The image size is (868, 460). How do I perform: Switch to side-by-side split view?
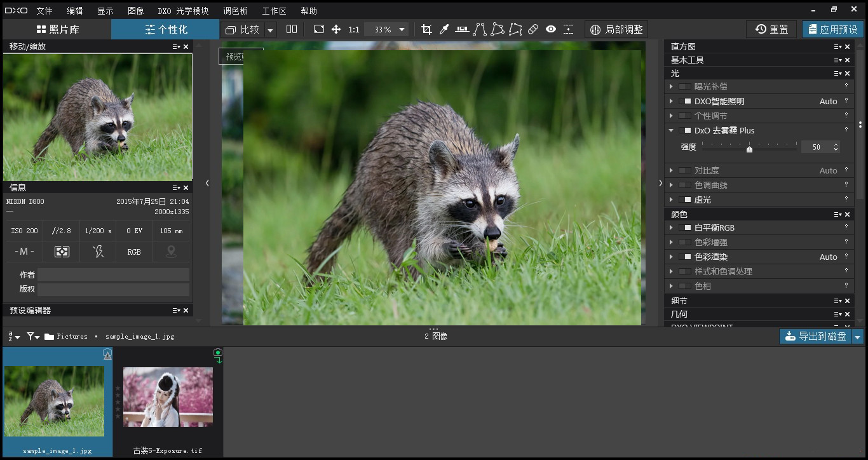point(292,29)
